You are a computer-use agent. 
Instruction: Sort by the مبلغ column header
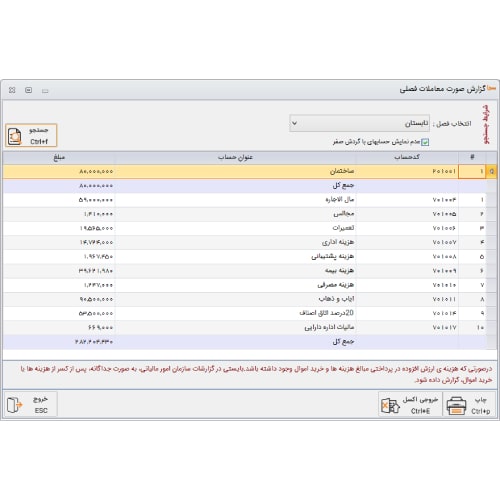pyautogui.click(x=59, y=157)
